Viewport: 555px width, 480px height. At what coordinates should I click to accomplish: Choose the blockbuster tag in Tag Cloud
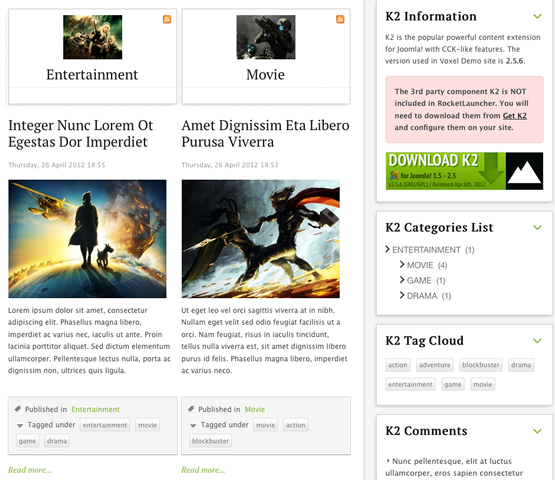(481, 365)
